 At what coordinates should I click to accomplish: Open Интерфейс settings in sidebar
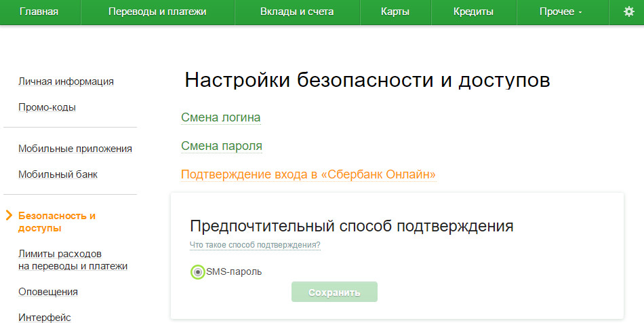45,317
